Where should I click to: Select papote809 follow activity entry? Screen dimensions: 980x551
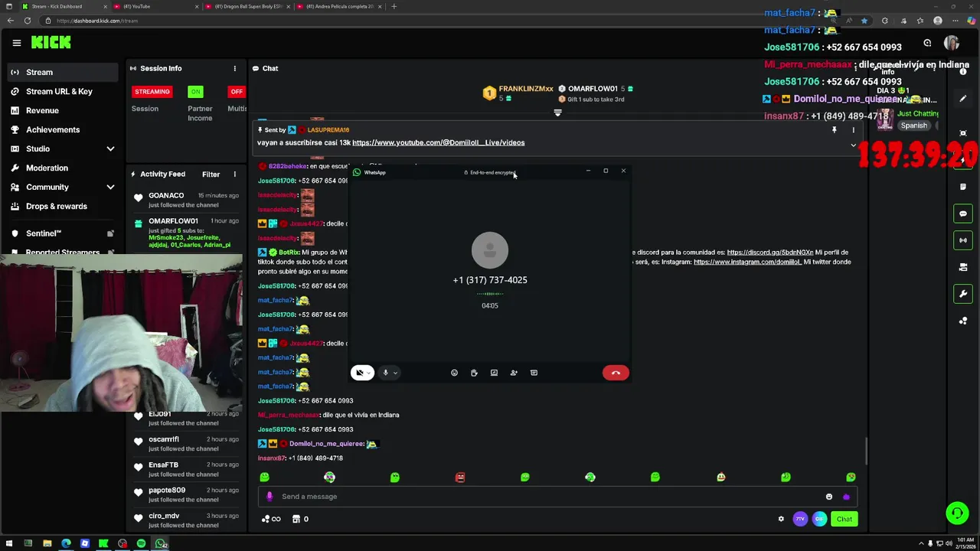(x=188, y=494)
